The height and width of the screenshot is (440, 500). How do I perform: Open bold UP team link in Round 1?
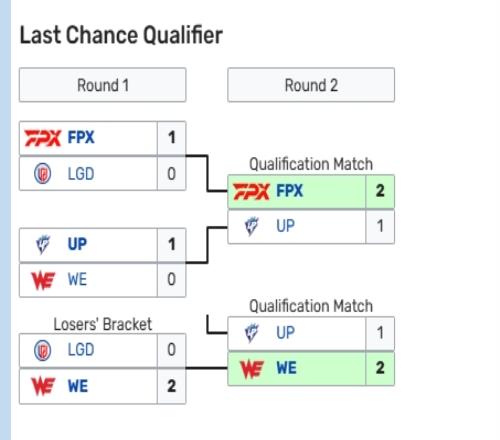[77, 244]
